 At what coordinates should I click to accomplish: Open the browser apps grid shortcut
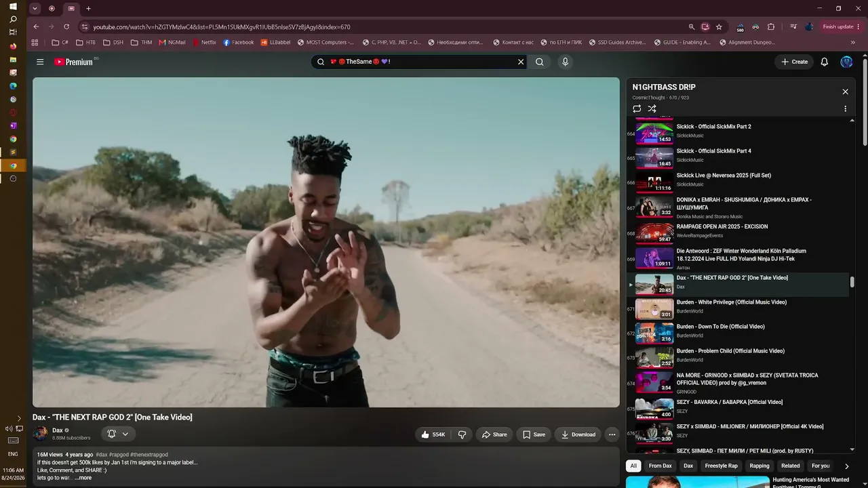[35, 42]
